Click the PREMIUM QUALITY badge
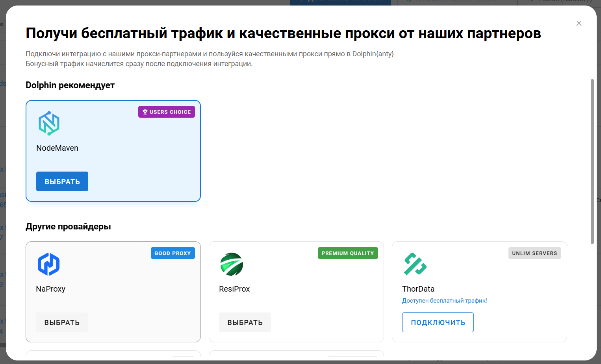Screen dimensions: 601x364 point(348,253)
